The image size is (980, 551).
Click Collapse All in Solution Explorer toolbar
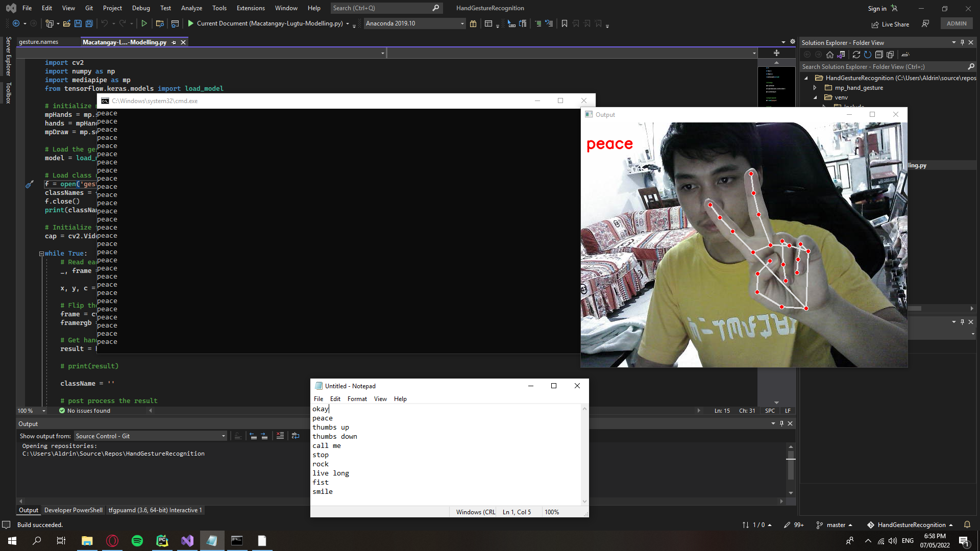(879, 55)
